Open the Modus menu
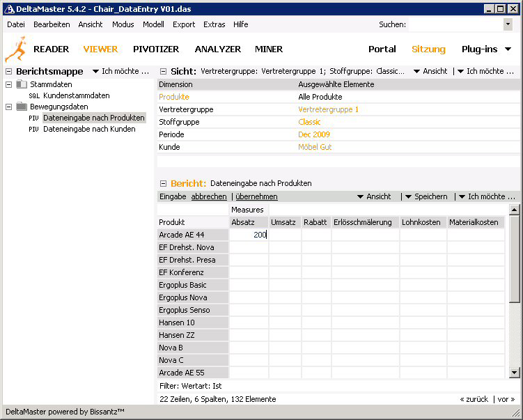 [x=123, y=24]
